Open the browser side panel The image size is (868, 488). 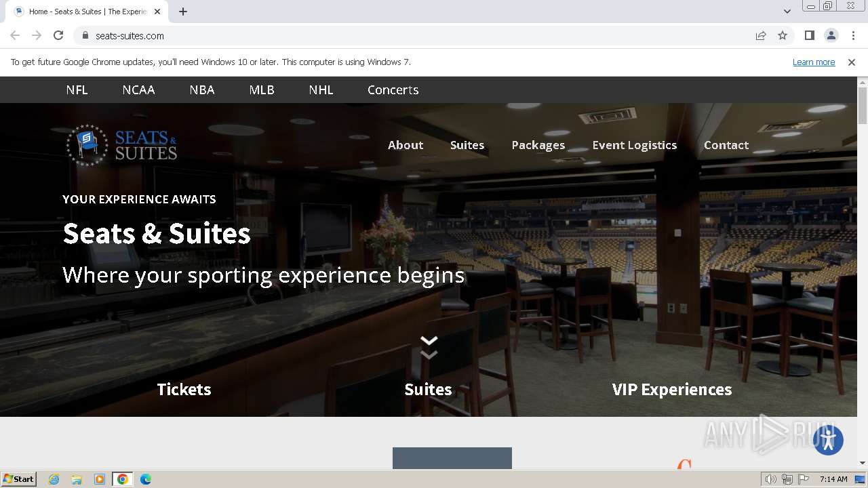(809, 35)
